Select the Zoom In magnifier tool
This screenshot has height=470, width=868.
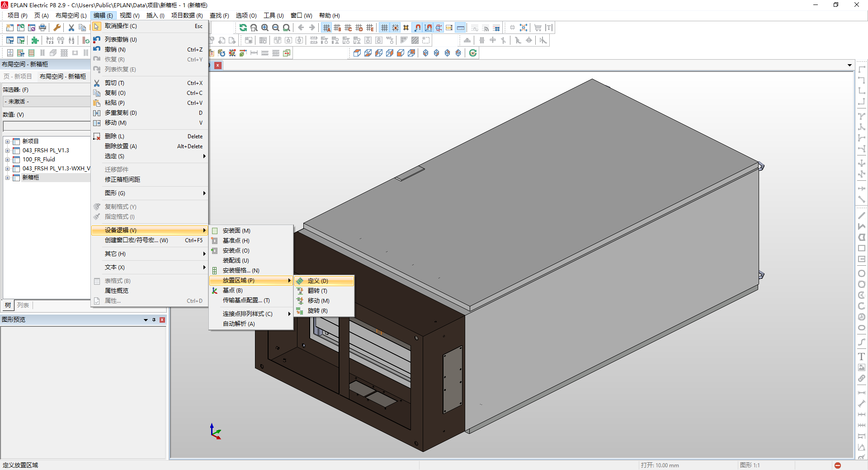point(265,28)
